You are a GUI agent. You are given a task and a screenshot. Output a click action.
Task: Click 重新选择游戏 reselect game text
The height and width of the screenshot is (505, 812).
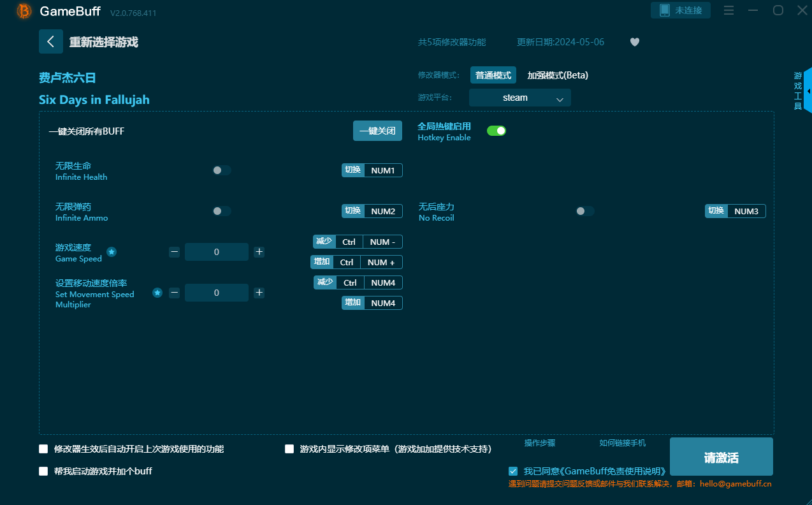104,42
